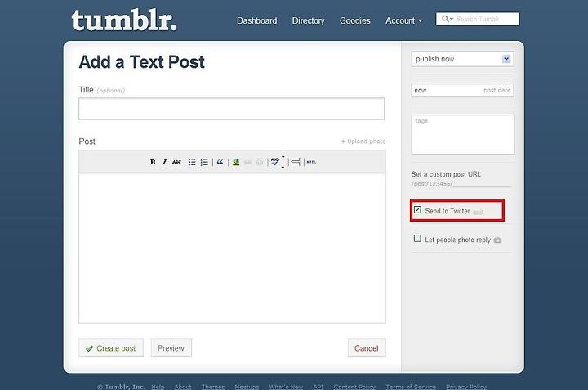Click the Cancel button
The image size is (588, 390).
point(367,348)
